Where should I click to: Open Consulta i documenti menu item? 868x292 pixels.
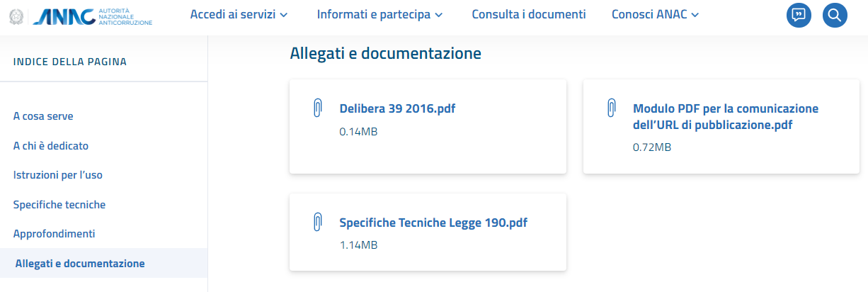pyautogui.click(x=529, y=14)
